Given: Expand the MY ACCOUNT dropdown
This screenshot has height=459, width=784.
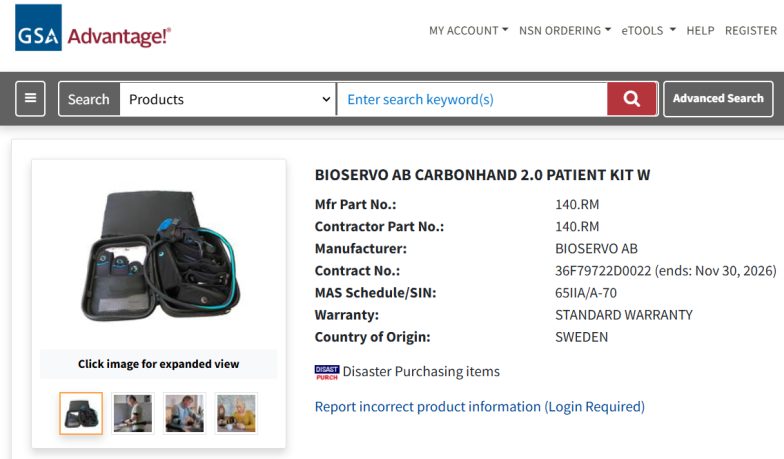Looking at the screenshot, I should 468,31.
